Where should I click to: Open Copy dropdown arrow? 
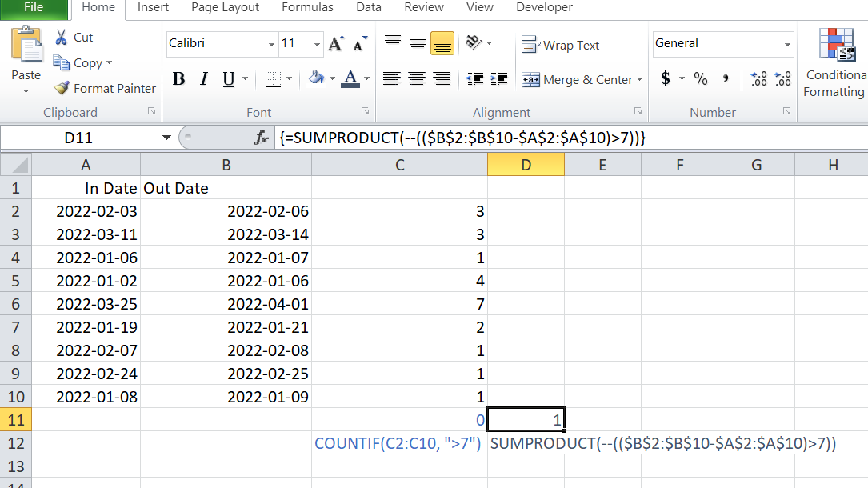click(109, 63)
